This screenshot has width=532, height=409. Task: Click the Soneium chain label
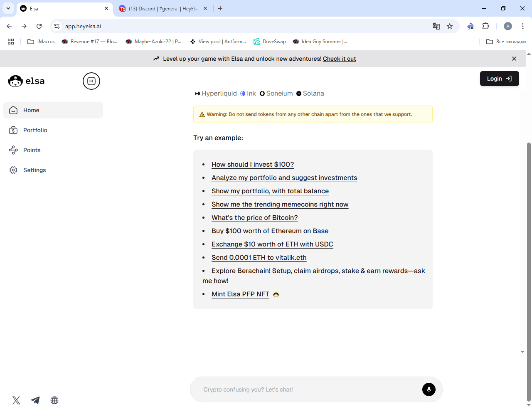point(276,94)
